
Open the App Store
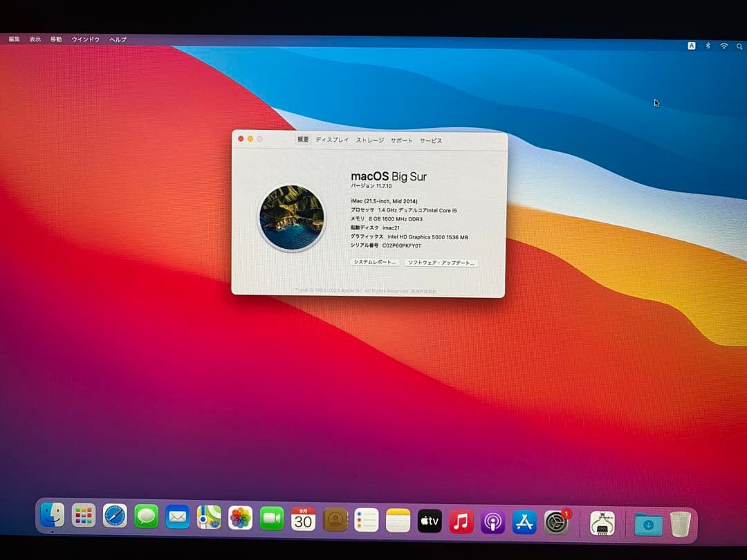(x=524, y=520)
